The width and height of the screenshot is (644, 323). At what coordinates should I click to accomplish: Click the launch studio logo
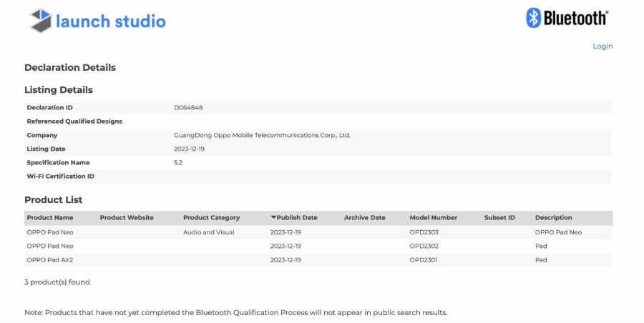point(98,21)
